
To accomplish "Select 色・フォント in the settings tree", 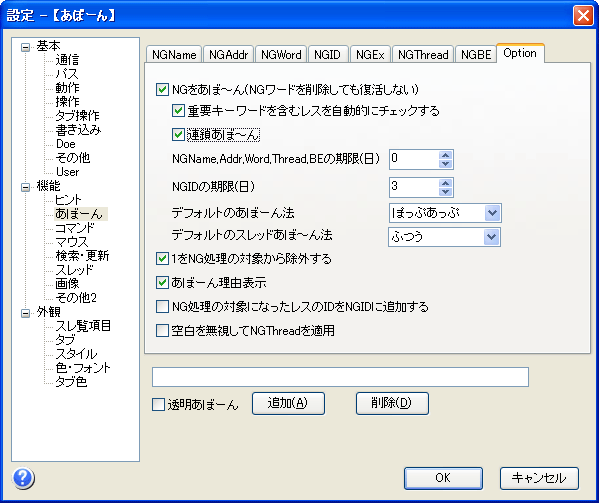I will point(83,368).
